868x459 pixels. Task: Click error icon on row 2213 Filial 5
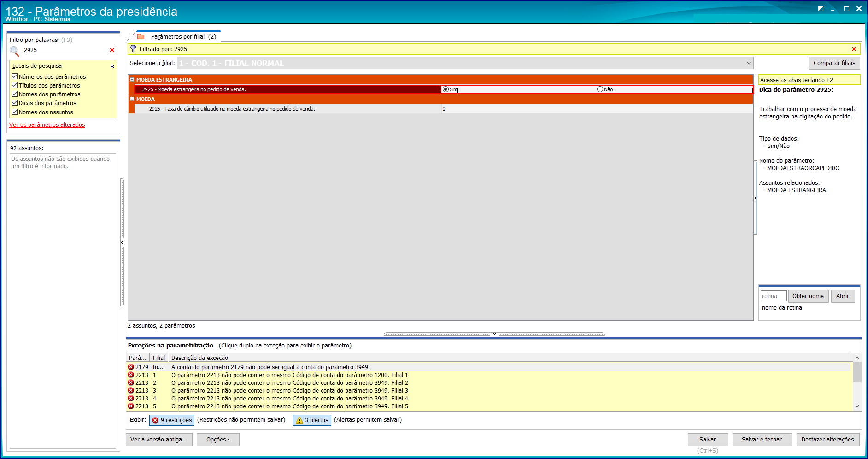point(131,406)
